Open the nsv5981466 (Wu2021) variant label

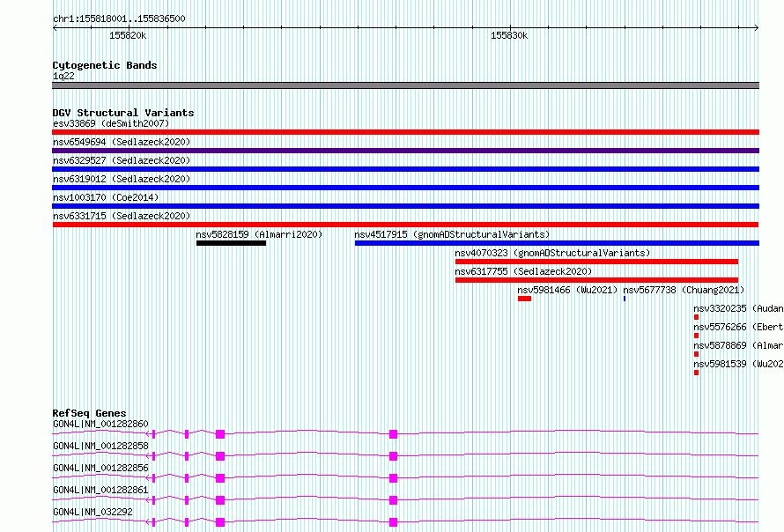(x=567, y=290)
